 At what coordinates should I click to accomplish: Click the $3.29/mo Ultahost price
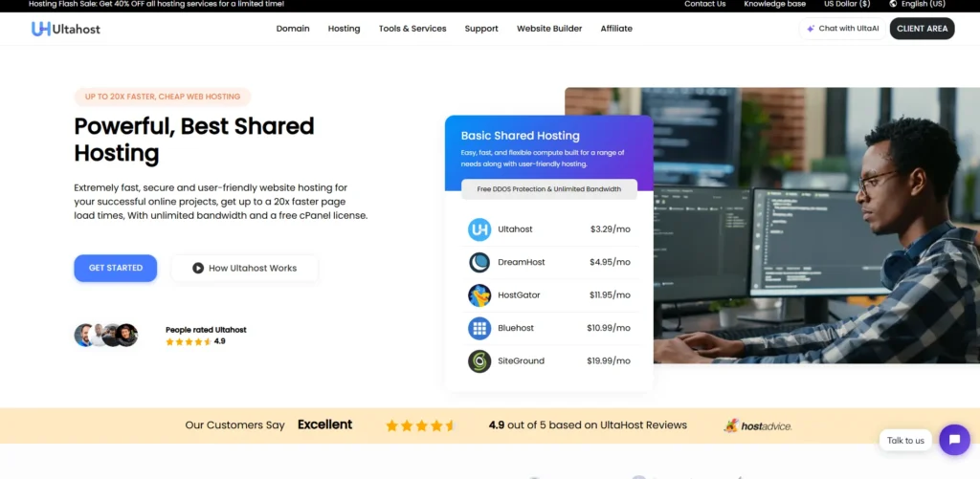click(610, 229)
